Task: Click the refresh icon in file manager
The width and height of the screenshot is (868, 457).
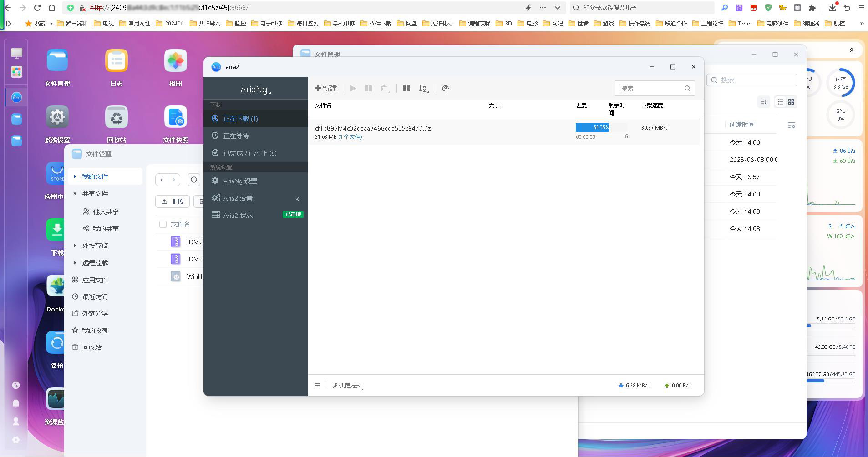Action: [194, 180]
